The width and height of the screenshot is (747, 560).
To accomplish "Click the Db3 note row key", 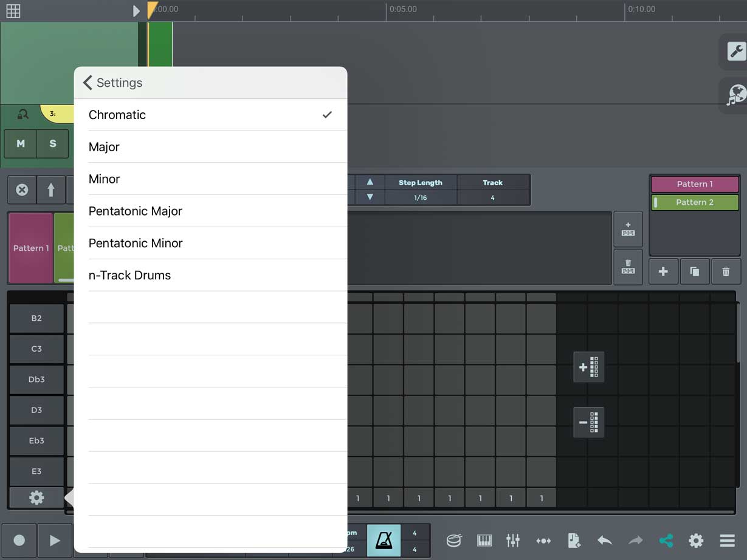I will click(36, 380).
